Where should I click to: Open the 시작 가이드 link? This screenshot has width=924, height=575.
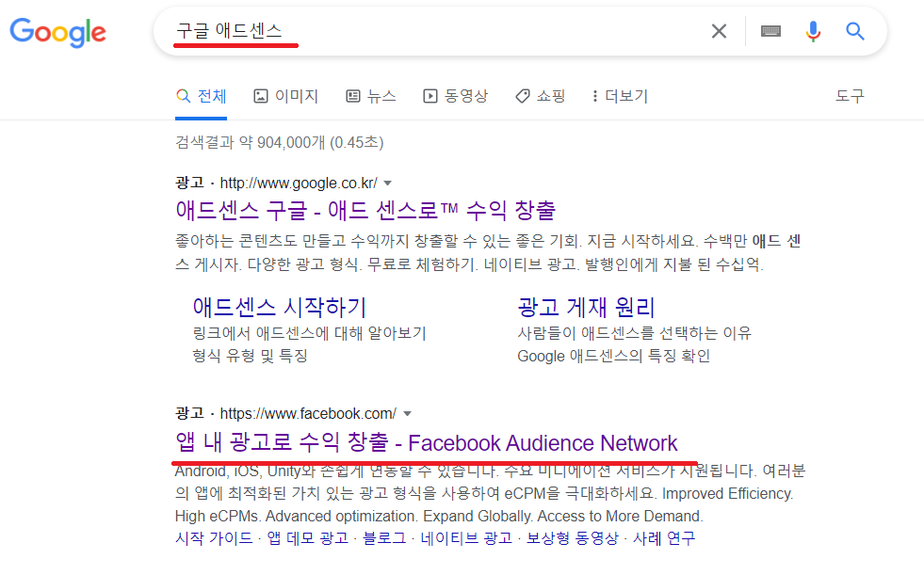(214, 538)
